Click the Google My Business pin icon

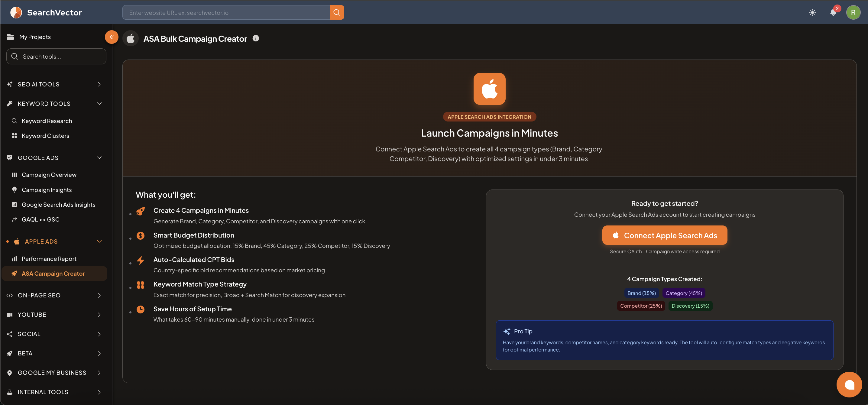tap(9, 373)
